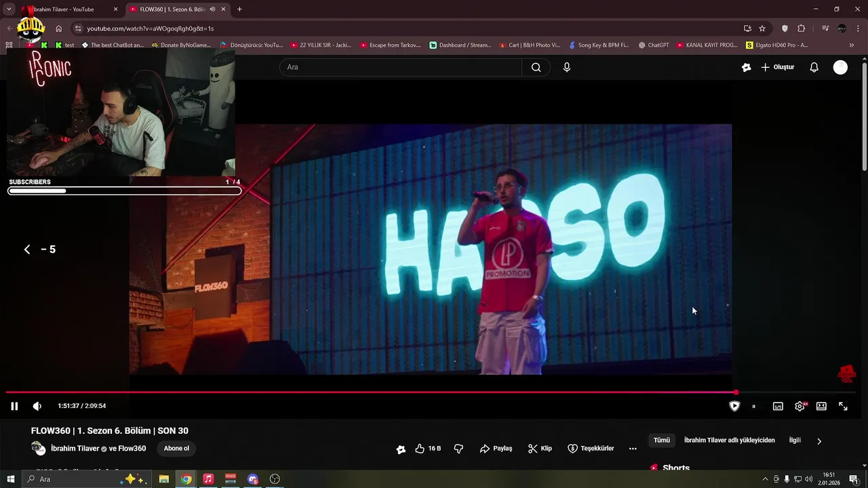This screenshot has width=868, height=488.
Task: Open Chrome from the taskbar
Action: coord(186,479)
